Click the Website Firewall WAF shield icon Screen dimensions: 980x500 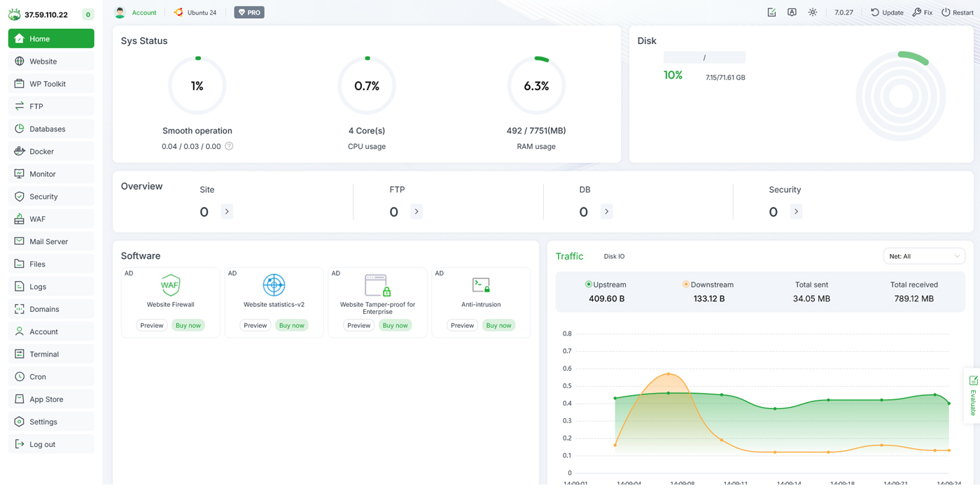pyautogui.click(x=170, y=285)
